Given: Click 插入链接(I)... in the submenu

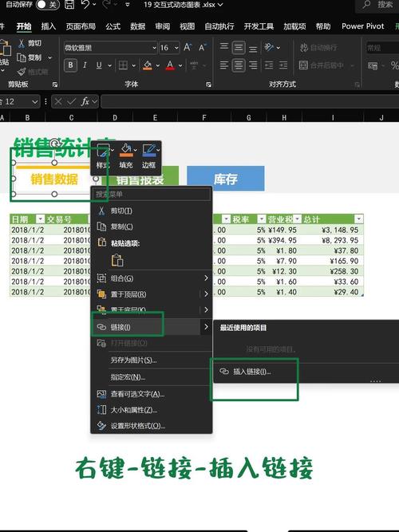Looking at the screenshot, I should pyautogui.click(x=306, y=372).
